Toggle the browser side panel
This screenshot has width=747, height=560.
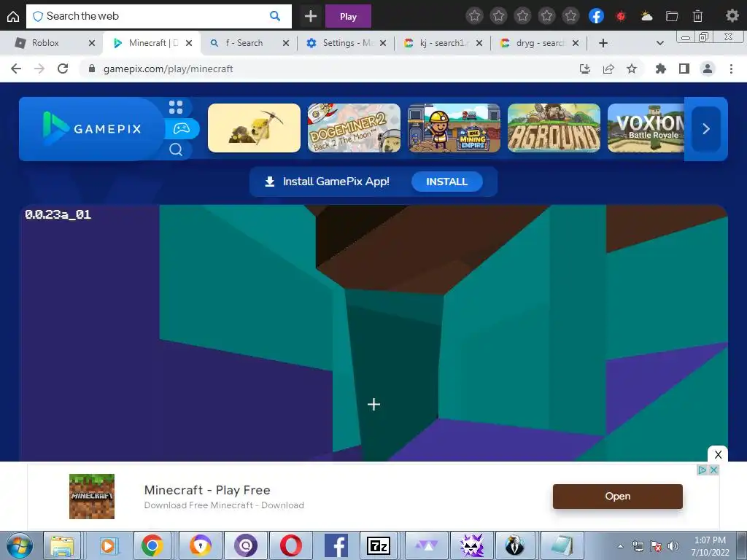(684, 69)
